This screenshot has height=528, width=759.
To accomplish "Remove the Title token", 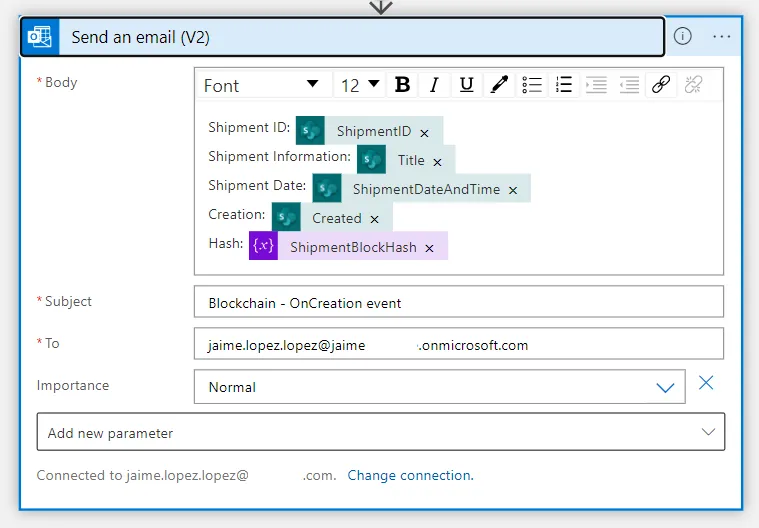I will 437,162.
